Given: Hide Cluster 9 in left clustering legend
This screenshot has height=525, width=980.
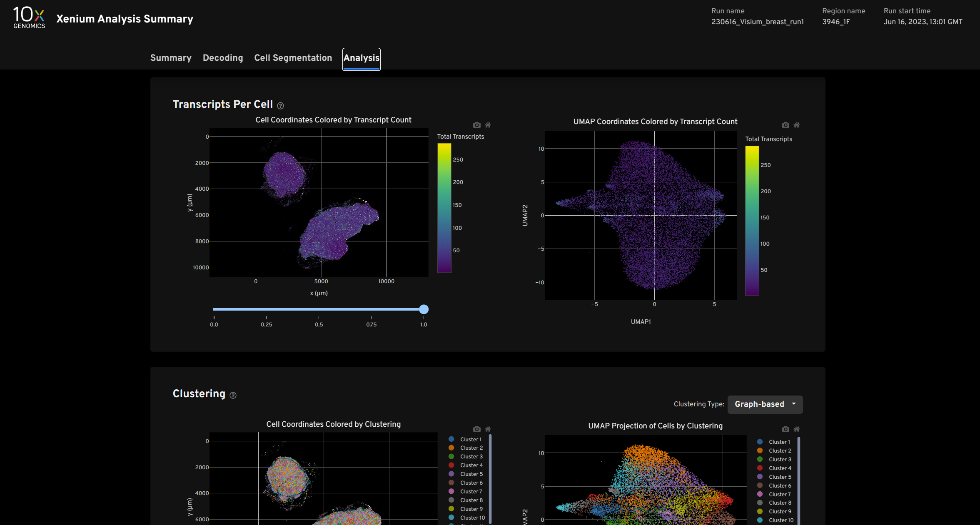Looking at the screenshot, I should pos(471,509).
